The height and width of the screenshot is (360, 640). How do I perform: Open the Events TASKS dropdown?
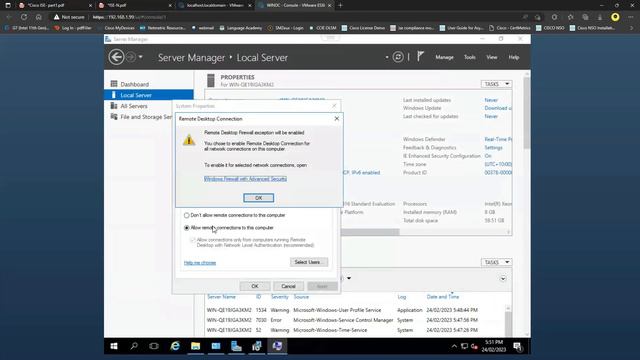(496, 262)
